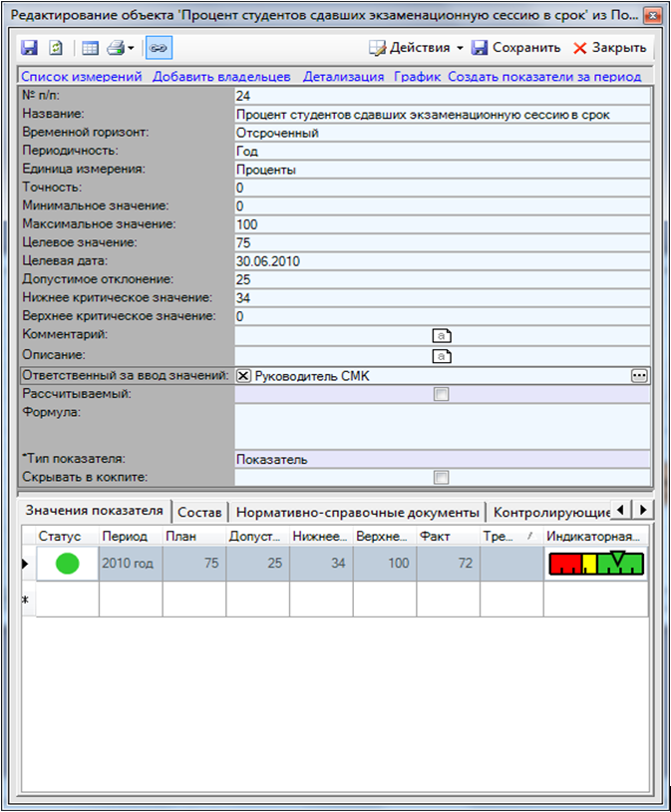Click the refresh document toolbar icon
This screenshot has width=671, height=812.
pos(57,48)
